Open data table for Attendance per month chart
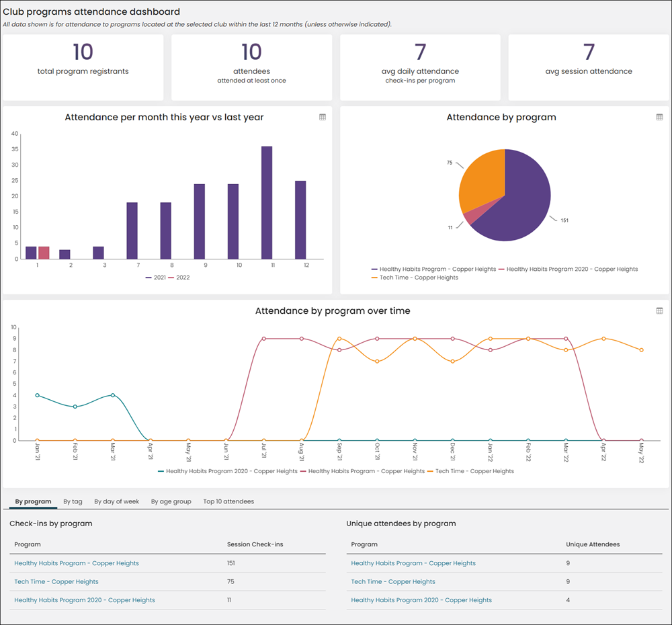Screen dimensions: 672x625 click(x=323, y=117)
